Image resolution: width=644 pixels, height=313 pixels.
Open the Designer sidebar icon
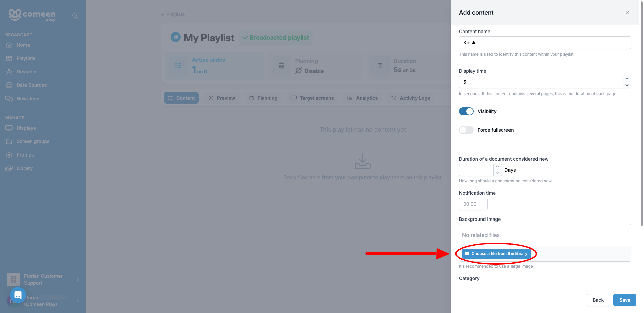tap(9, 72)
